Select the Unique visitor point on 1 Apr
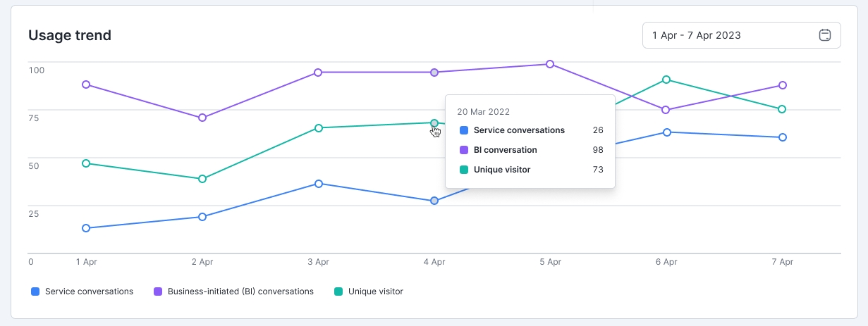Screen dimensions: 868x326 pos(86,163)
